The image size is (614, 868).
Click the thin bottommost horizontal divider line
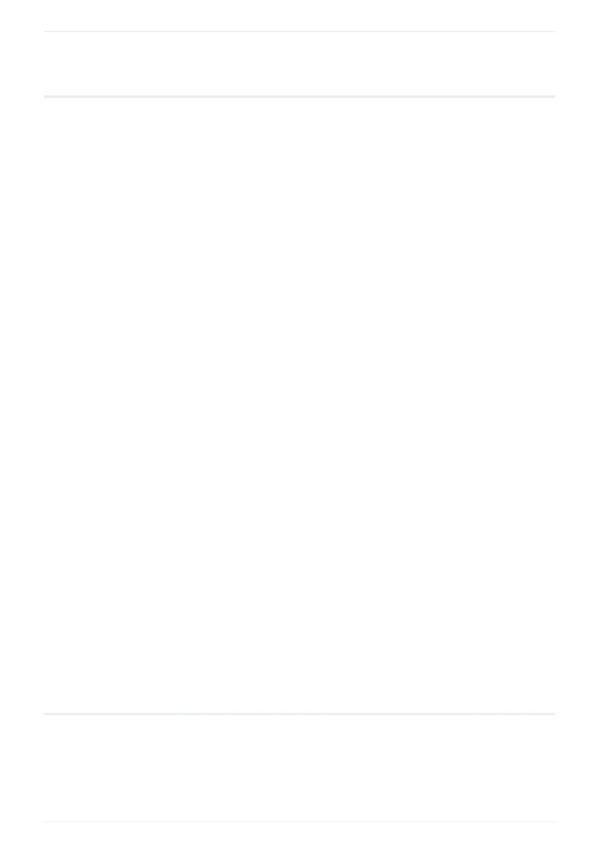tap(299, 822)
